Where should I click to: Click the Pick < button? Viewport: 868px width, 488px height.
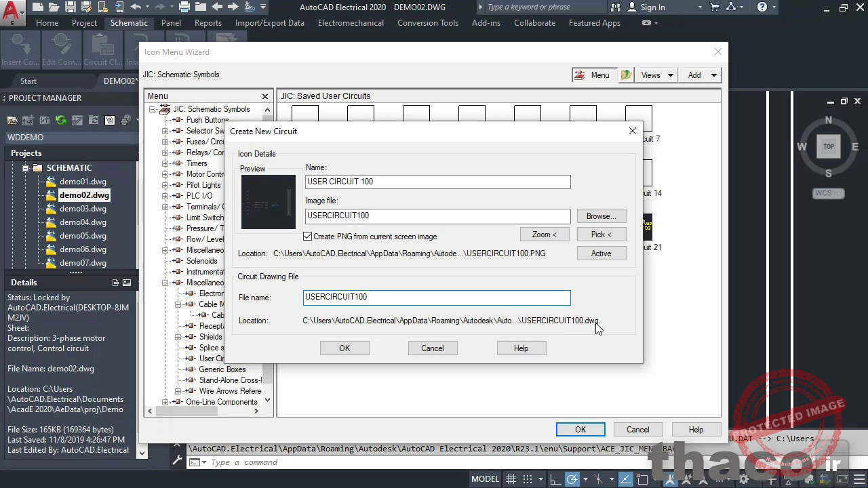click(601, 235)
